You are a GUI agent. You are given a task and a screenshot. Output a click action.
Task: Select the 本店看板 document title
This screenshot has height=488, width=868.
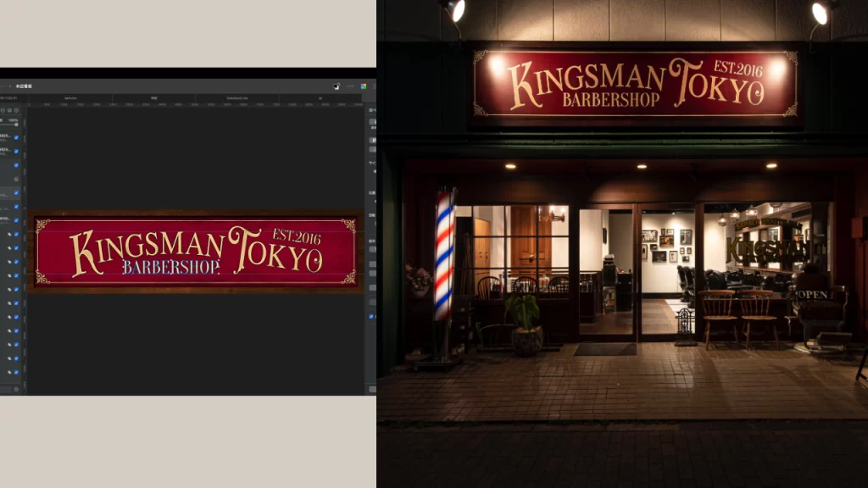pyautogui.click(x=23, y=86)
